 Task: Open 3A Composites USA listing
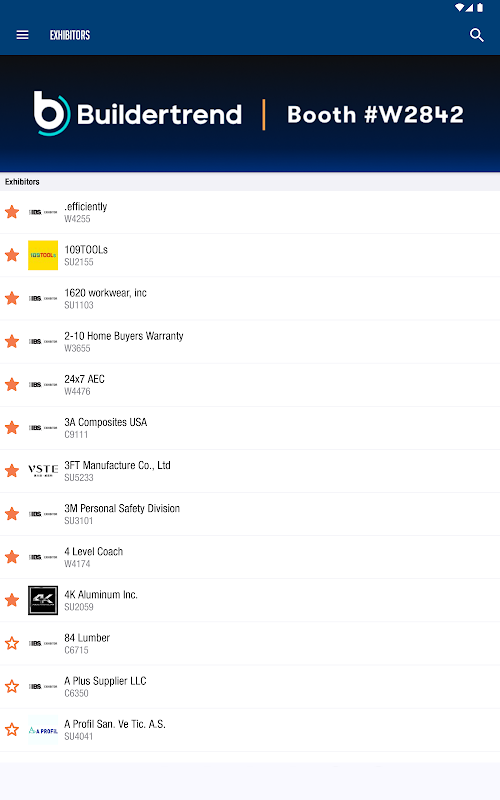[x=250, y=428]
